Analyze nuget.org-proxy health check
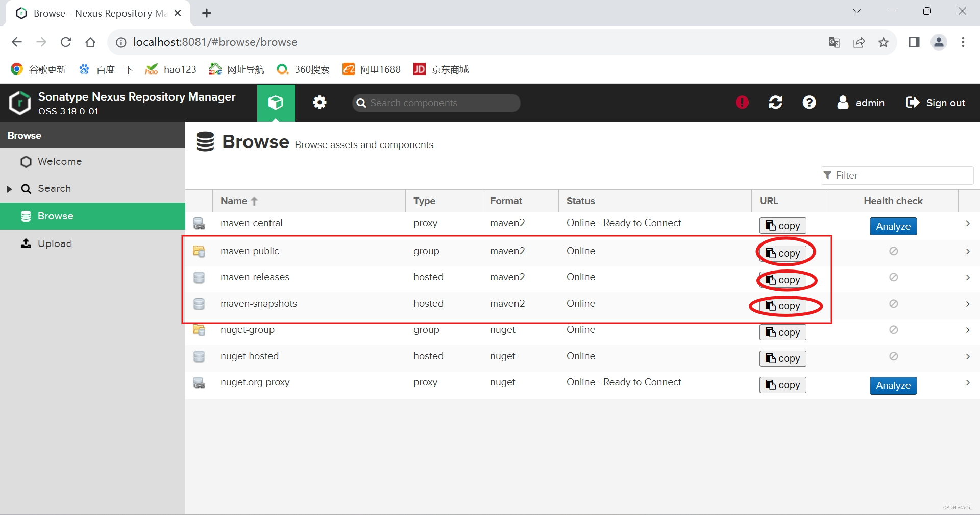This screenshot has width=980, height=515. click(x=893, y=385)
